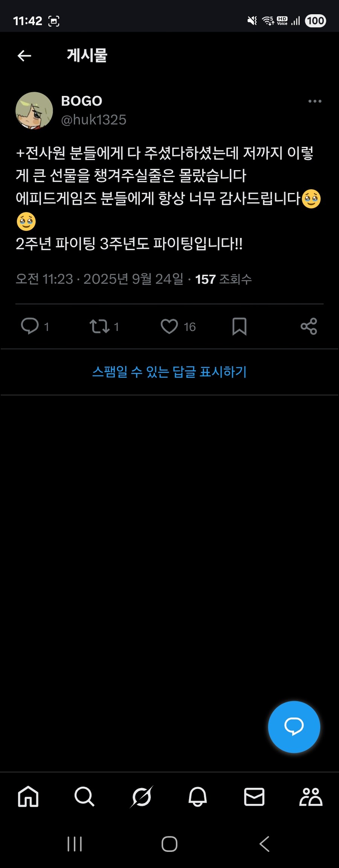Open Android recent apps button
Image resolution: width=339 pixels, height=868 pixels.
coord(75,844)
